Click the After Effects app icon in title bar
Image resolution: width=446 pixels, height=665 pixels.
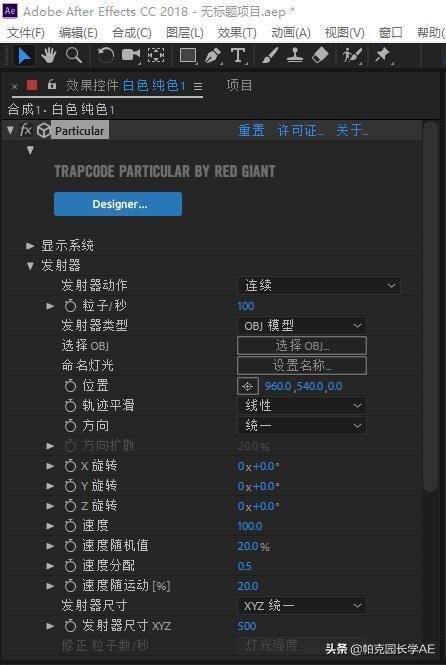click(x=10, y=10)
